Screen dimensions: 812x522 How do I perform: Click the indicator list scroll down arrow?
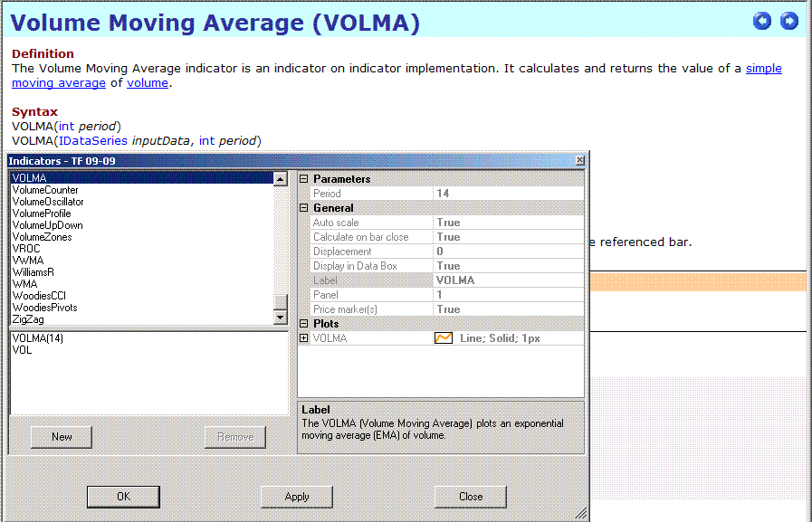point(280,318)
